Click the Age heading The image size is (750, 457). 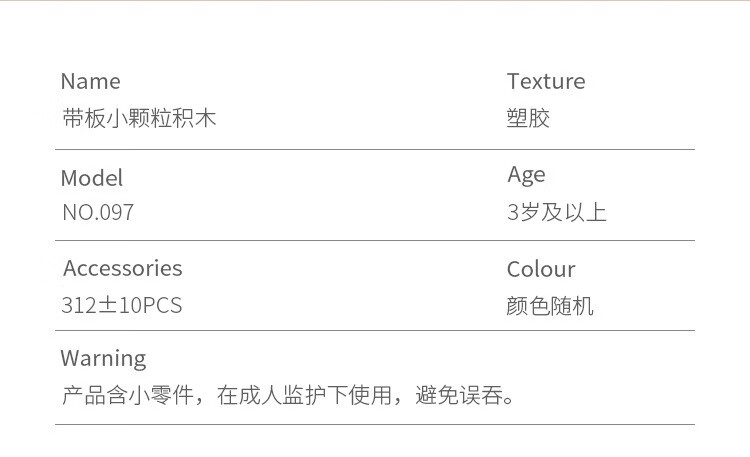pos(526,175)
